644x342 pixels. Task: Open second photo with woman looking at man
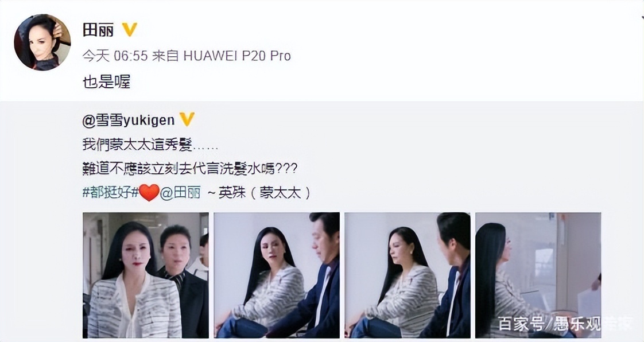coord(277,275)
